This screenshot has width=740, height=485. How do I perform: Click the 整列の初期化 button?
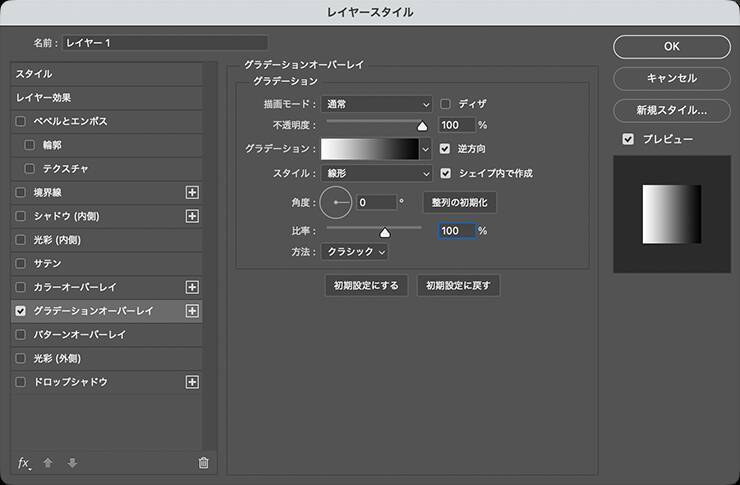click(x=459, y=202)
